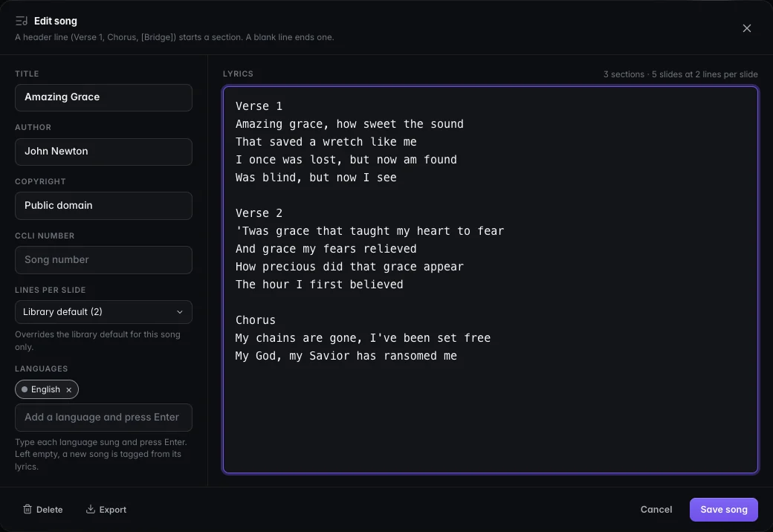Cancel editing the song

656,510
